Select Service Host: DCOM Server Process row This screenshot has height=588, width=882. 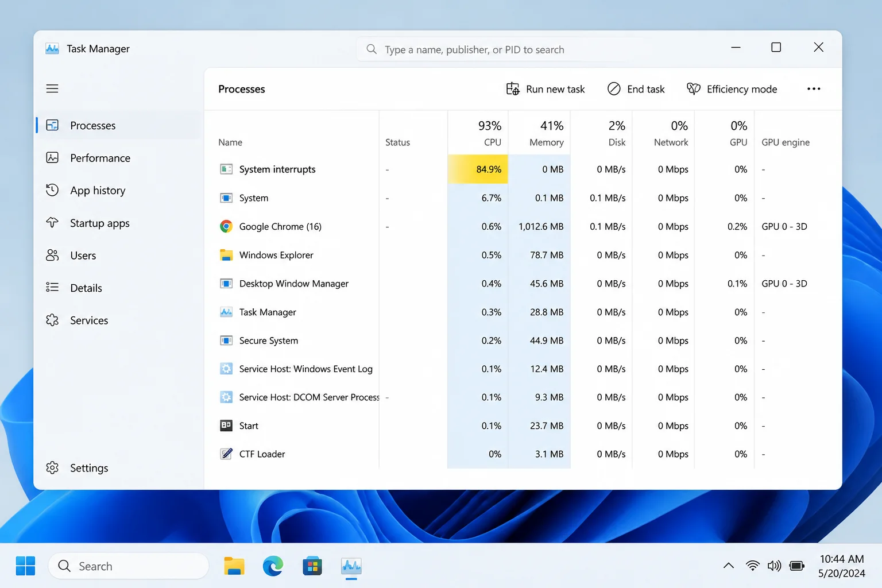coord(523,397)
